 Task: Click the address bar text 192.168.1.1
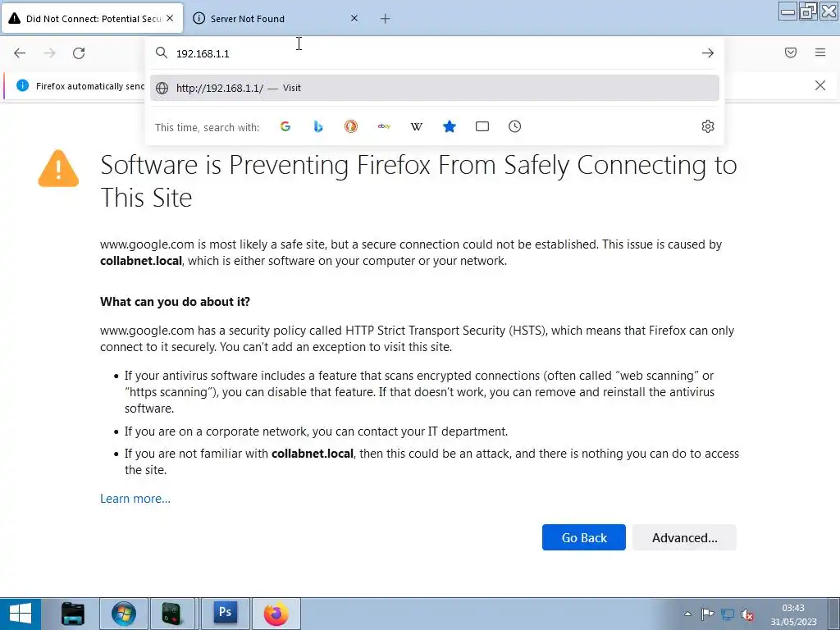coord(203,53)
